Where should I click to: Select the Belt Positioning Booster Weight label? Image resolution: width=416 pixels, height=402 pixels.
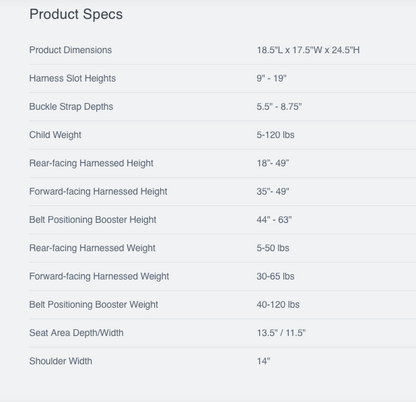[93, 305]
